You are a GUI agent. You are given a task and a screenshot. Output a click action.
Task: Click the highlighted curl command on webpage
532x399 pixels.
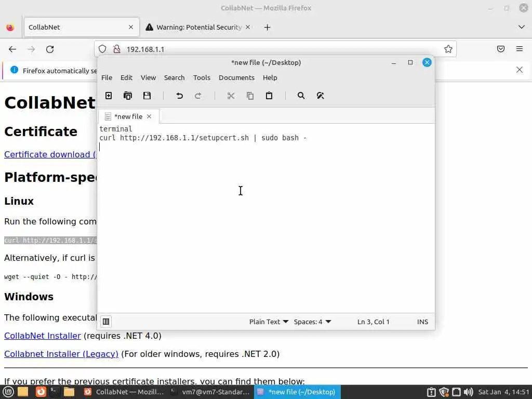pyautogui.click(x=50, y=241)
